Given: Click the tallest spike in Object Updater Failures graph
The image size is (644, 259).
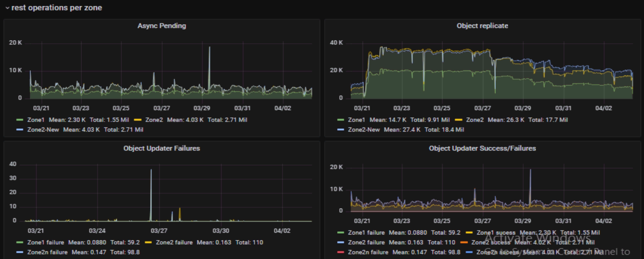Looking at the screenshot, I should [x=151, y=172].
